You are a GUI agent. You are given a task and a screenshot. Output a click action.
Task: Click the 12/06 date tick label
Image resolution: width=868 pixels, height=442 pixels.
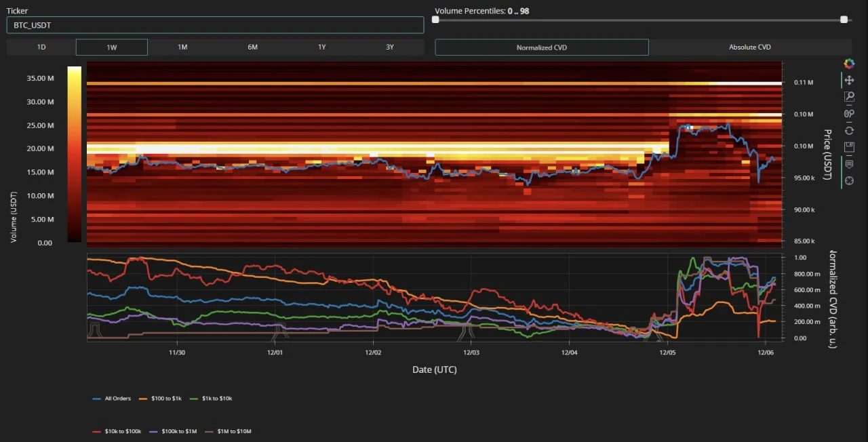coord(765,353)
